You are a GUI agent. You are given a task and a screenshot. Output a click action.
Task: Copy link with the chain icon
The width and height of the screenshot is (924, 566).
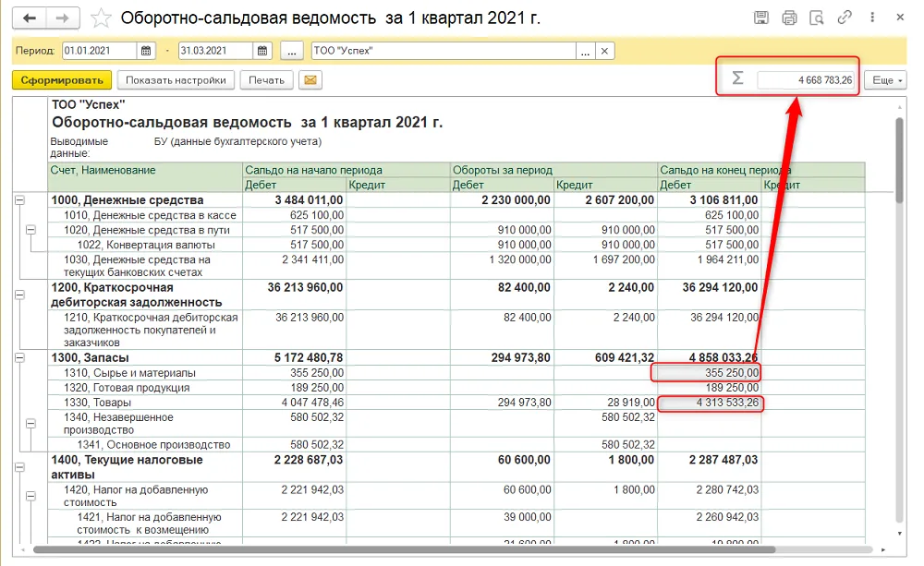(x=845, y=17)
